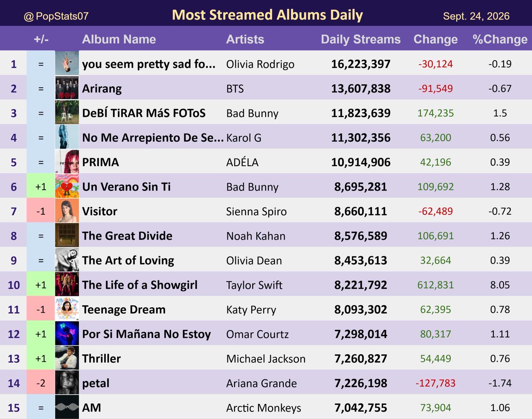Click the Most Streamed Albums Daily title

(267, 15)
